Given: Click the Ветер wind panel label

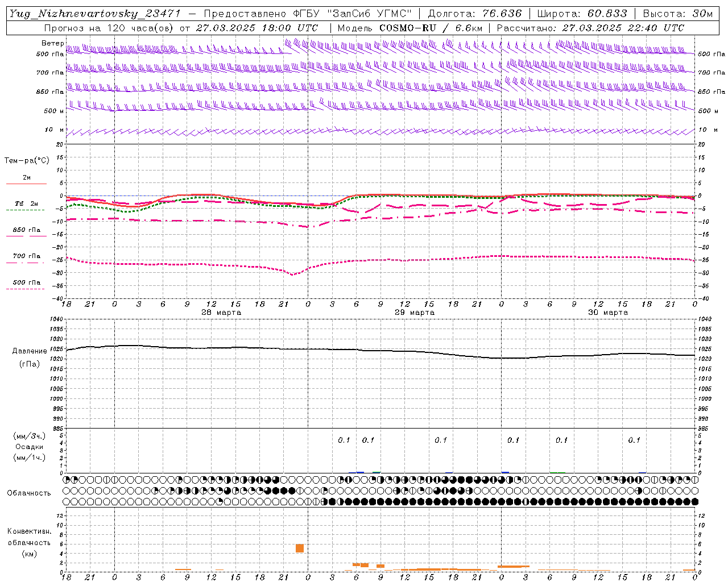Looking at the screenshot, I should coord(53,43).
